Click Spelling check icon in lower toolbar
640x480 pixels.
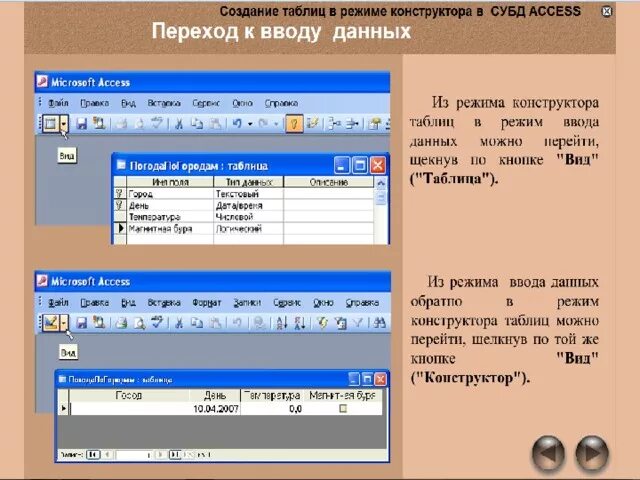(x=157, y=323)
